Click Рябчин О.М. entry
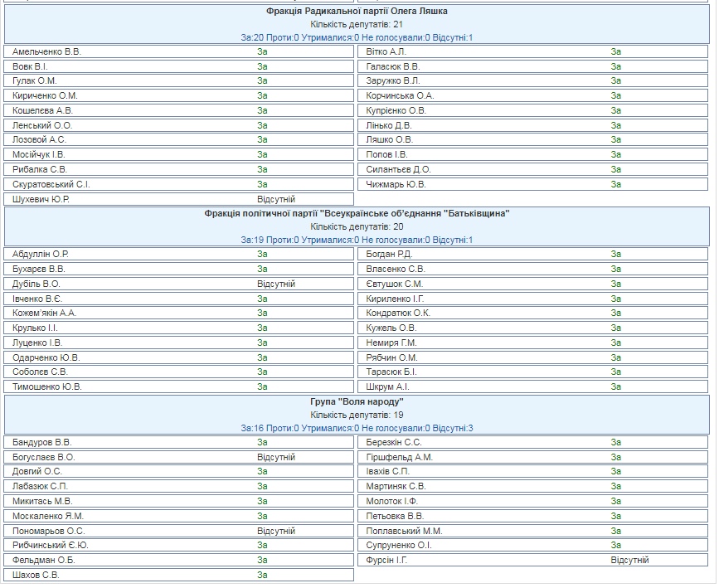The image size is (719, 588). tap(533, 357)
